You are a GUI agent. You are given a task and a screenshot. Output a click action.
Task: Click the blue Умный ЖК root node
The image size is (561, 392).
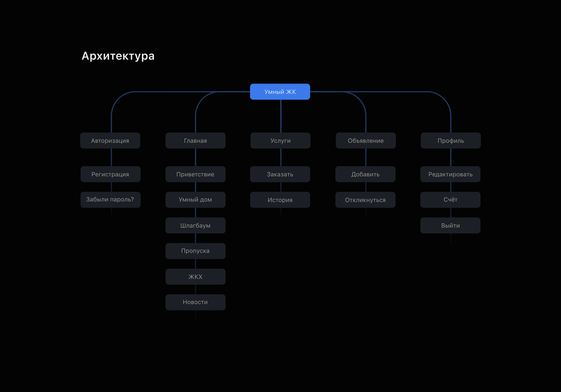[x=280, y=92]
